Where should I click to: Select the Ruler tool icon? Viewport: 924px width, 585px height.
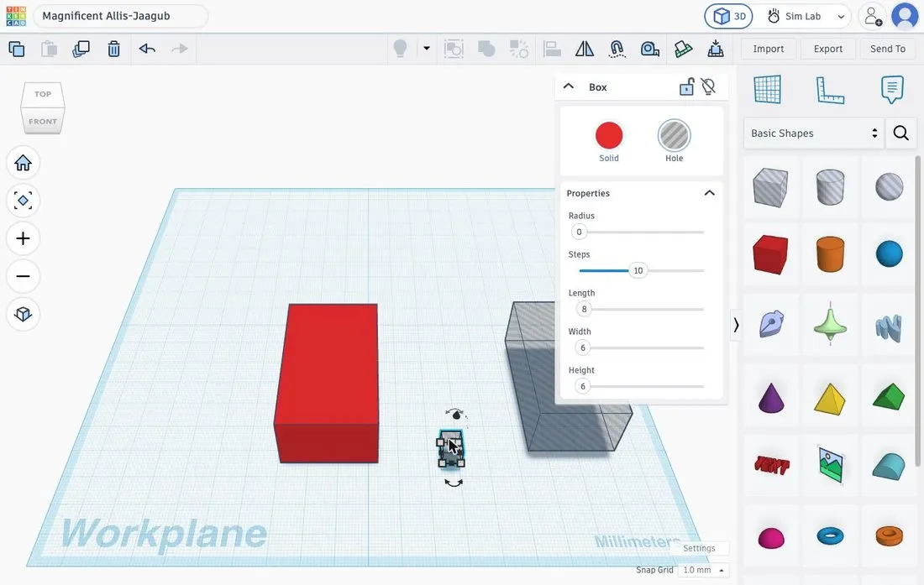click(x=830, y=90)
